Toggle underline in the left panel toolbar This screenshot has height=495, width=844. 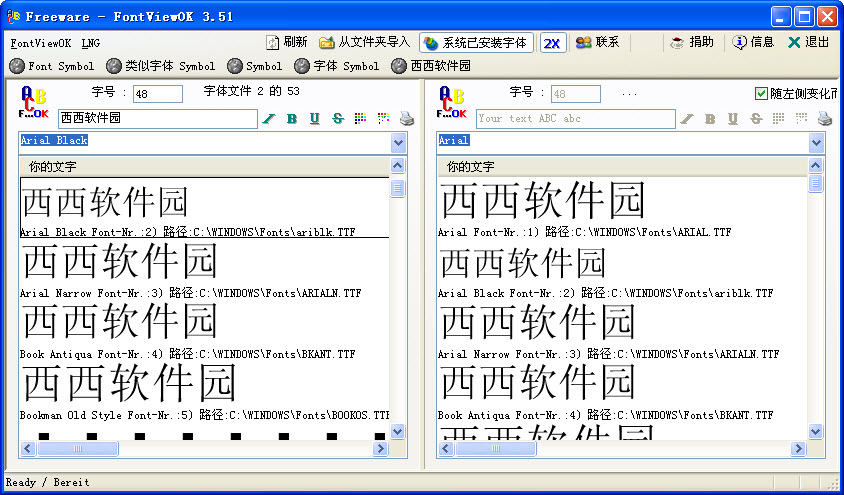click(x=315, y=119)
